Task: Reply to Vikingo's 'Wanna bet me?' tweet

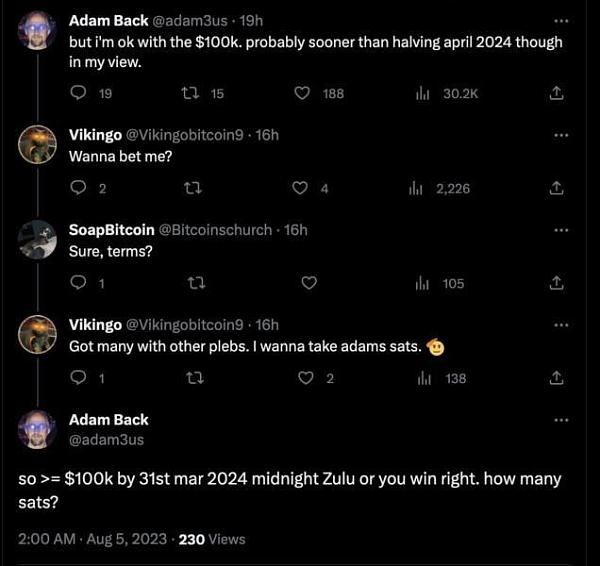Action: 79,188
